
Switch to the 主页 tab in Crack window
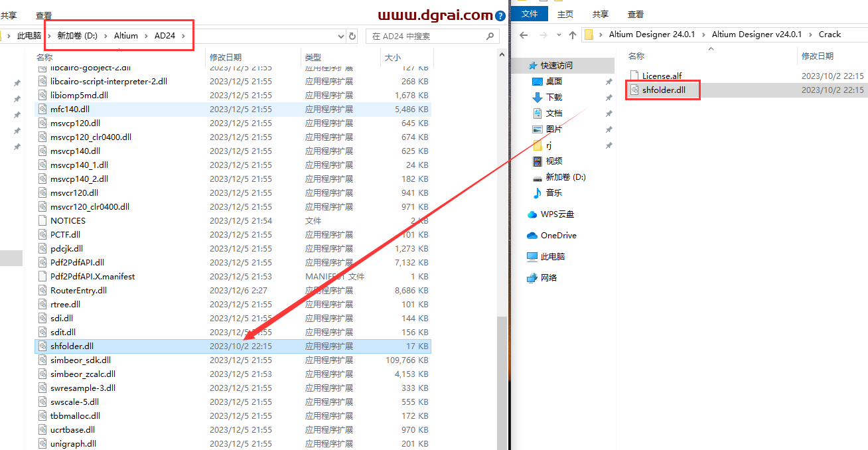click(x=565, y=14)
